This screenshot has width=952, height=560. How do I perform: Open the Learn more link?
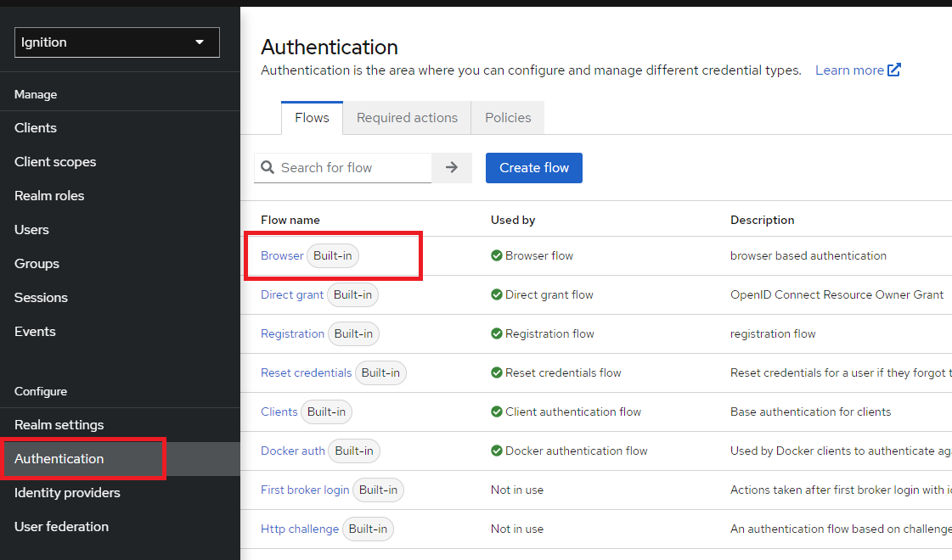[849, 70]
